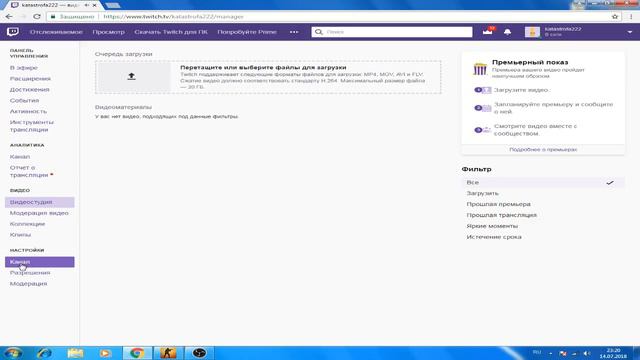
Task: Click the browser address bar URL
Action: click(173, 17)
